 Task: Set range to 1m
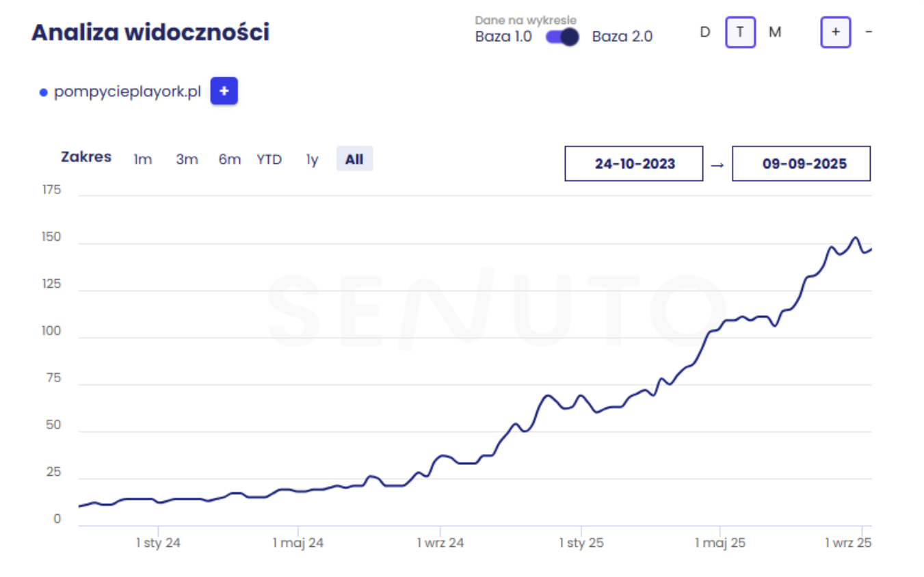pyautogui.click(x=142, y=159)
